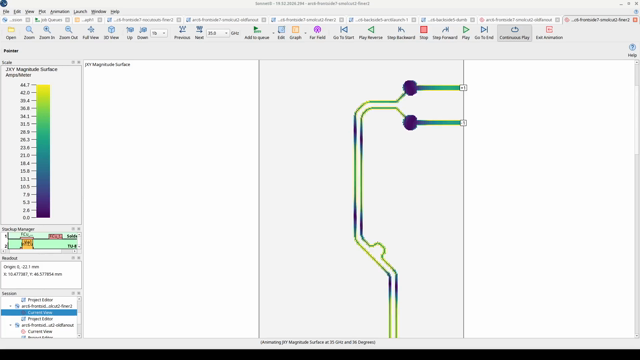
Task: Go to Next frequency
Action: 199,33
